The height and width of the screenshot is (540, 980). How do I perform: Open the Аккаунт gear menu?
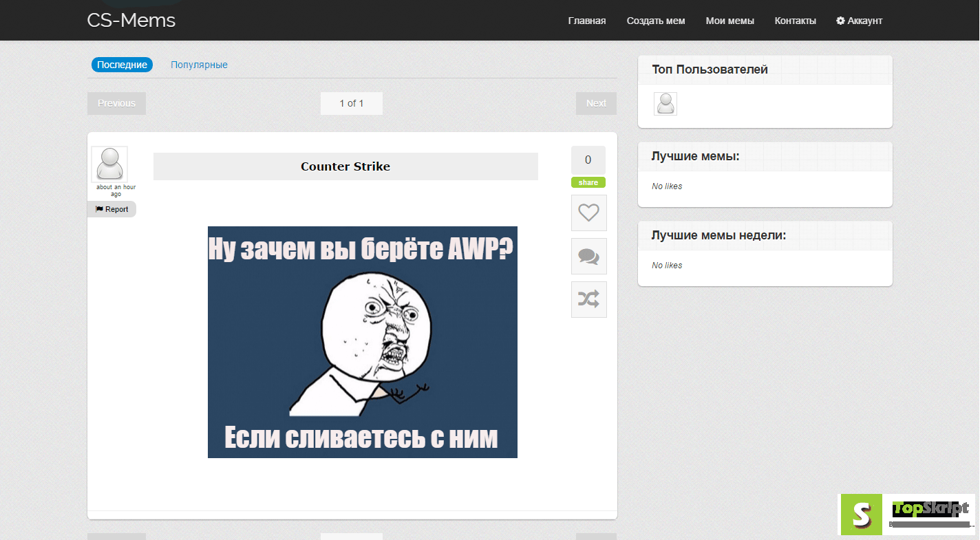point(859,21)
